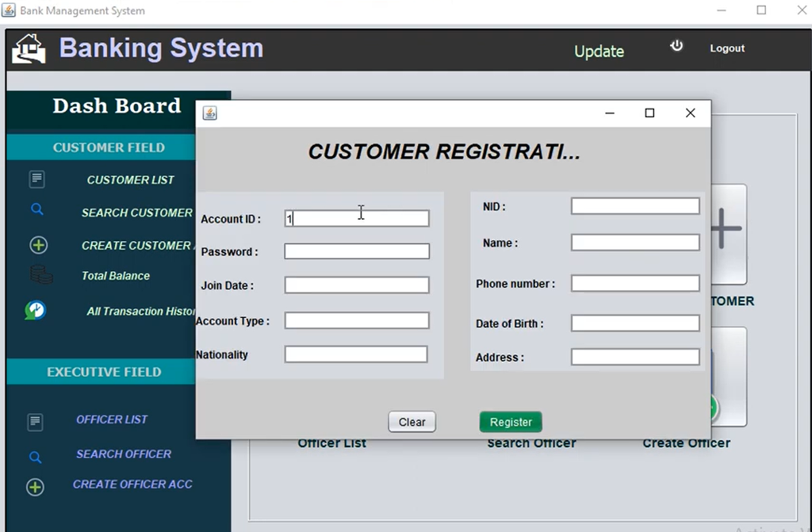This screenshot has width=812, height=532.
Task: Click the Search Officer magnifier icon
Action: coord(35,457)
